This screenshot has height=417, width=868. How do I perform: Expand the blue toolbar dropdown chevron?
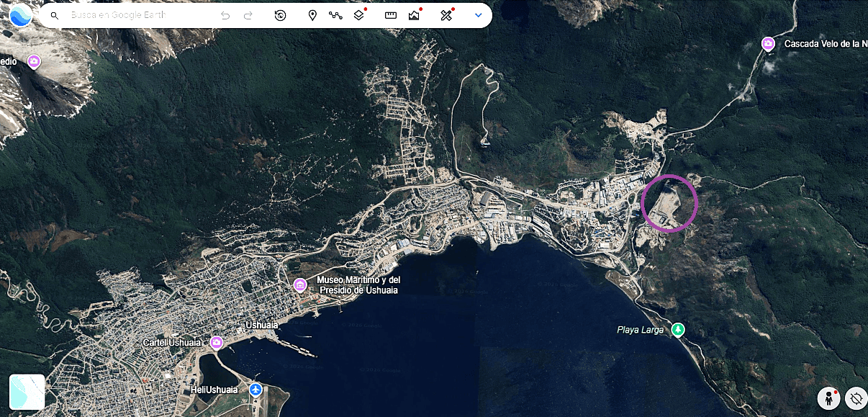pos(478,15)
